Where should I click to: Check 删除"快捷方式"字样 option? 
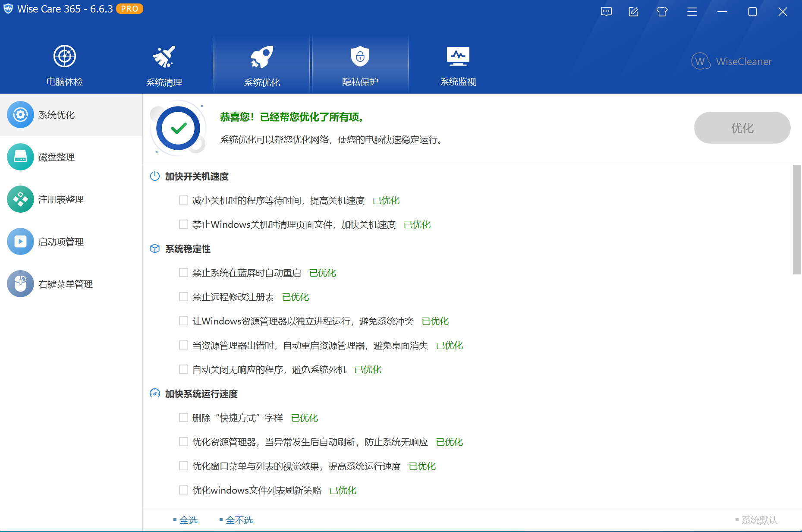(x=183, y=418)
